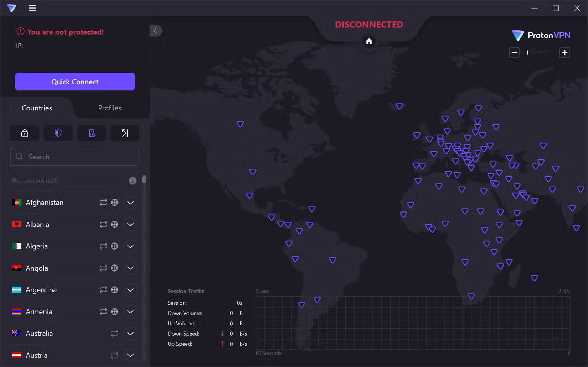This screenshot has height=367, width=588.
Task: Click info icon beside Plus locations
Action: pos(132,180)
